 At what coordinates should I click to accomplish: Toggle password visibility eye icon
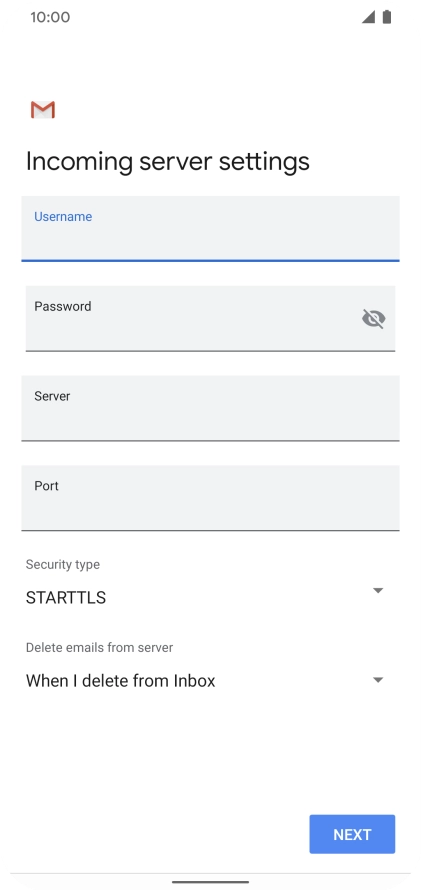point(373,318)
